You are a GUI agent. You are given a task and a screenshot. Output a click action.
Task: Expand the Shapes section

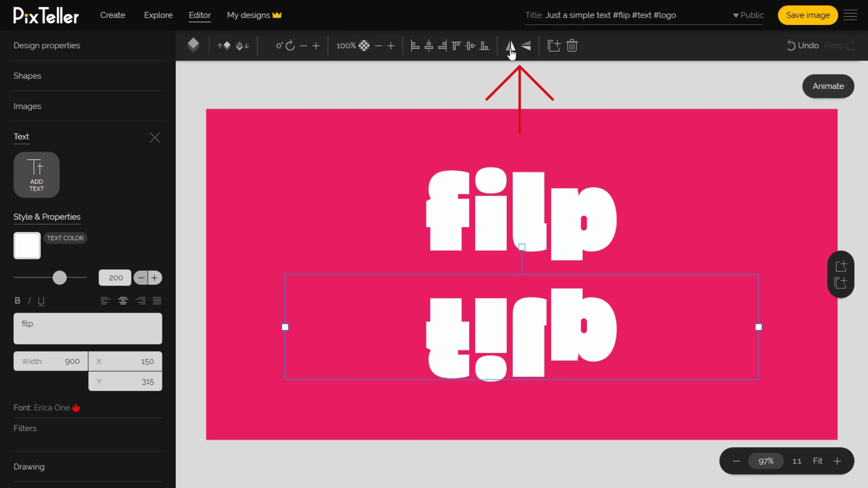(27, 75)
